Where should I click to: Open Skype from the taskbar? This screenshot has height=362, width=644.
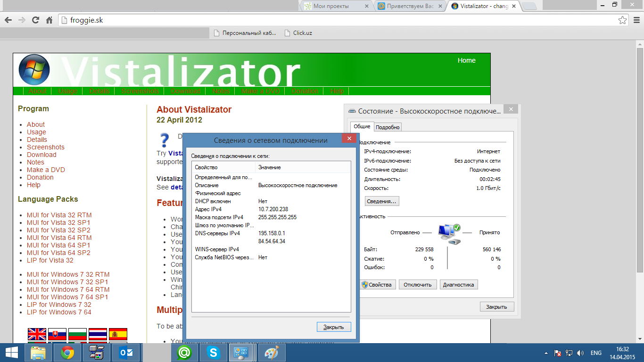214,353
